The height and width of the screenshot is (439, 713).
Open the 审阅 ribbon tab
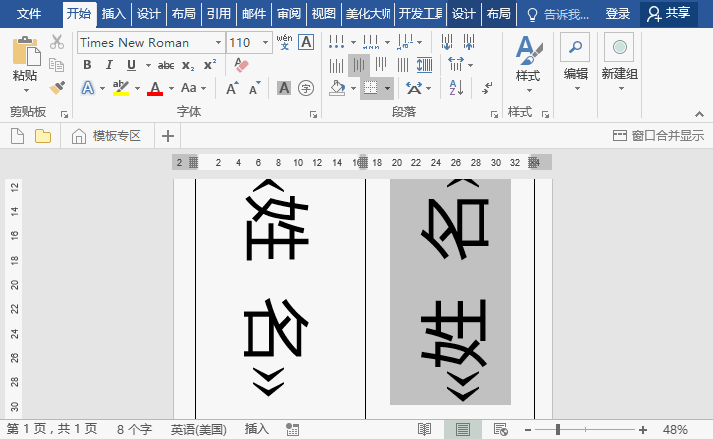tap(289, 14)
